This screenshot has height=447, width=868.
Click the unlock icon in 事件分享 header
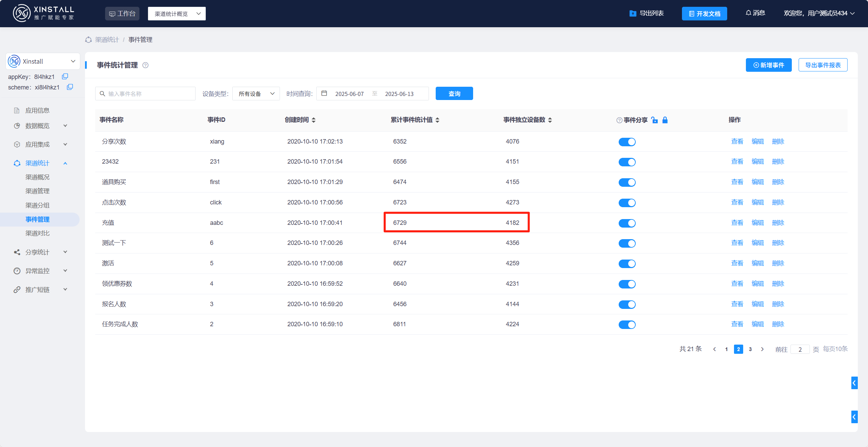(654, 120)
